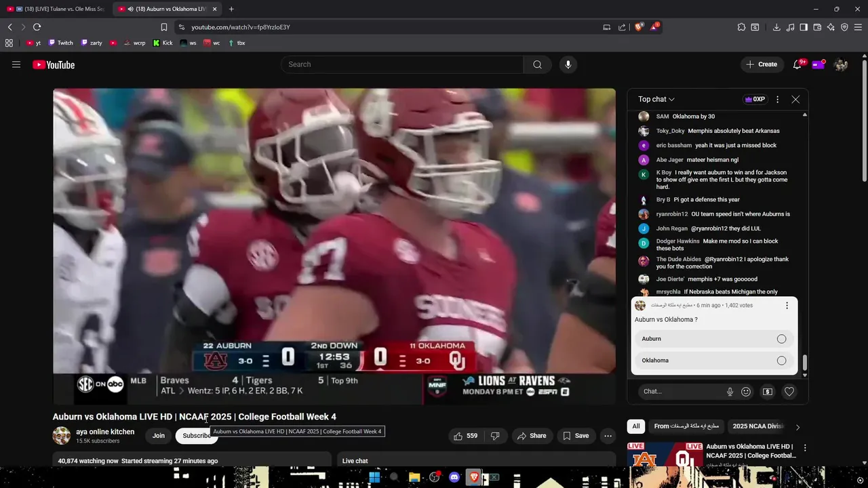Click browser back arrow
This screenshot has height=488, width=868.
(9, 27)
